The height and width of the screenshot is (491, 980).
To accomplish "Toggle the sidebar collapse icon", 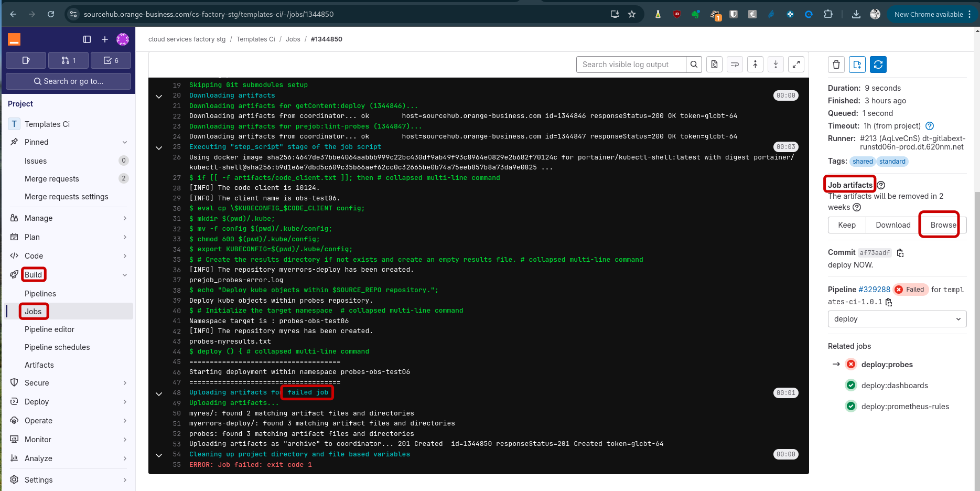I will pos(87,39).
